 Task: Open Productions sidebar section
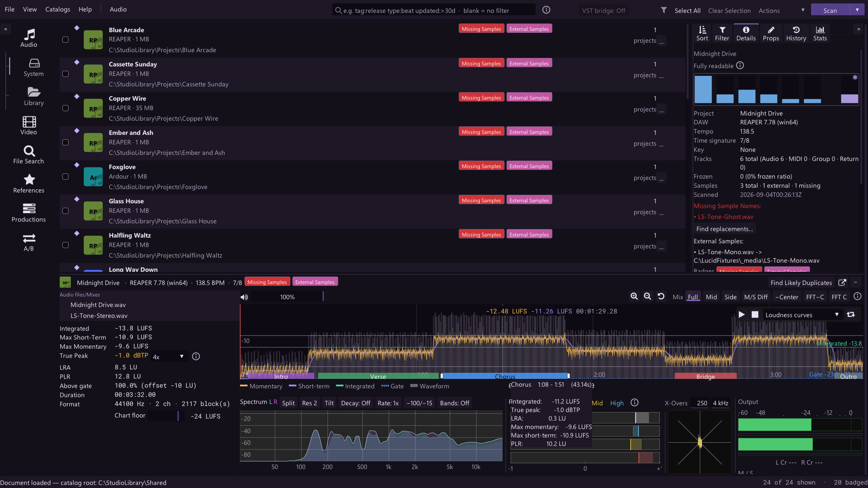[x=29, y=213]
